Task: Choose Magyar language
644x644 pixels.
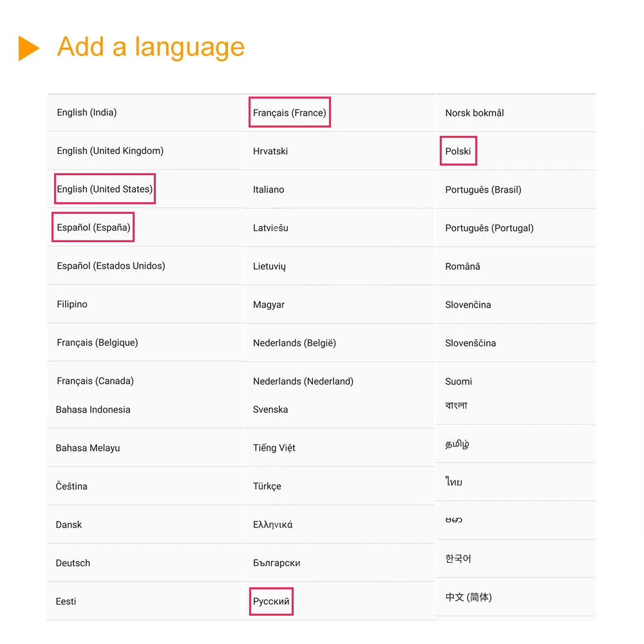Action: click(269, 305)
